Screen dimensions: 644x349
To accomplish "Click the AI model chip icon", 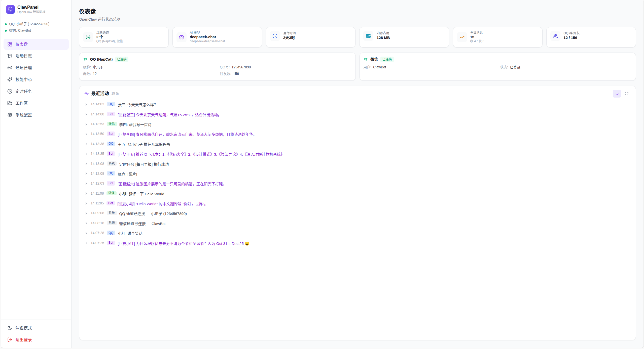I will click(182, 37).
